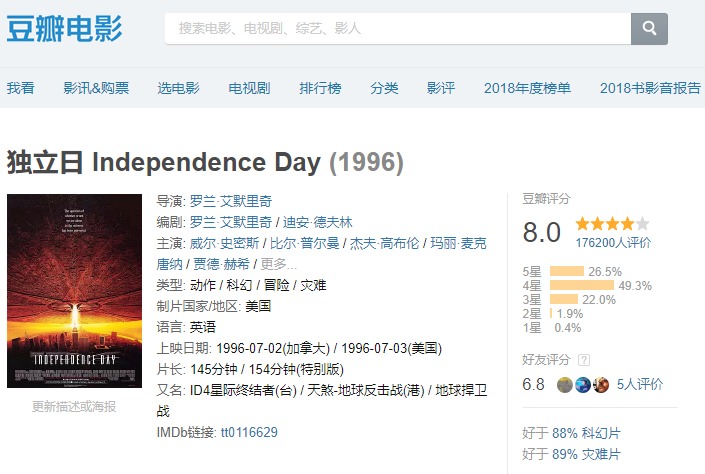The image size is (705, 474).
Task: Open the 2018年度榜单 navigation link
Action: 527,88
